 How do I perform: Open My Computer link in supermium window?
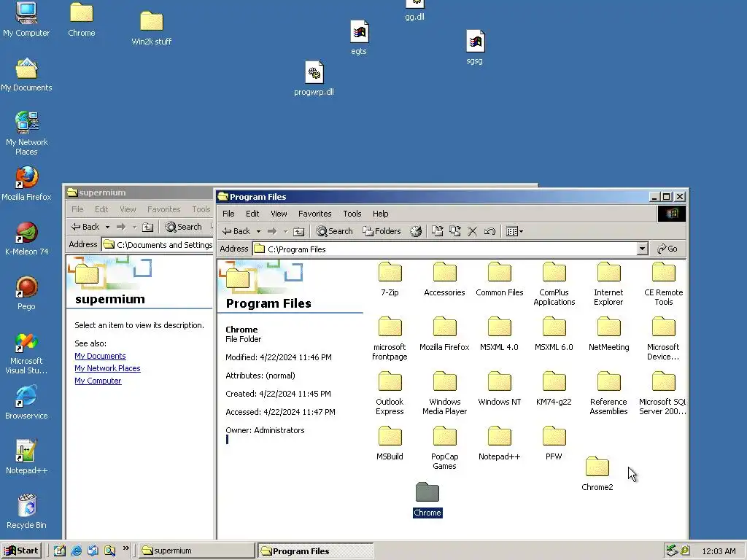[x=98, y=381]
